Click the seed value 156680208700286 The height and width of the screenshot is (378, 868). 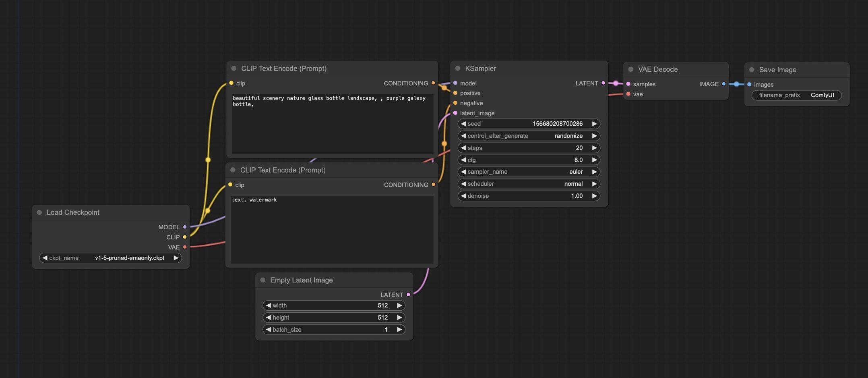pyautogui.click(x=558, y=124)
